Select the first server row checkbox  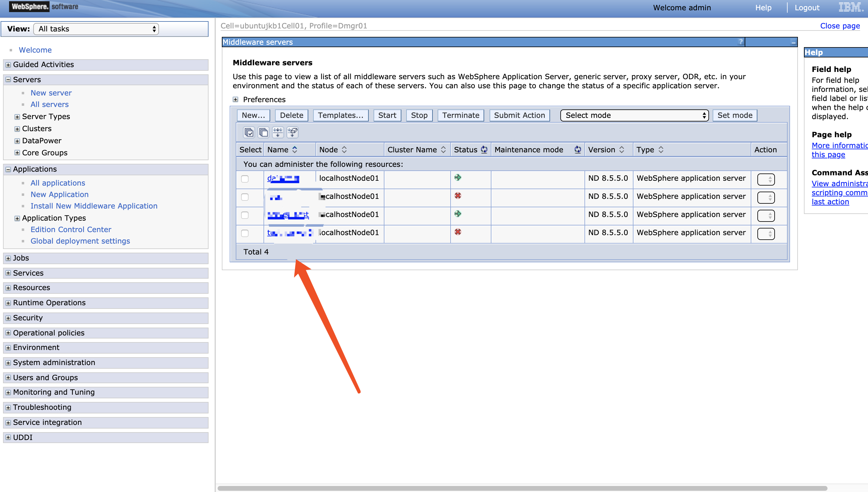point(245,179)
